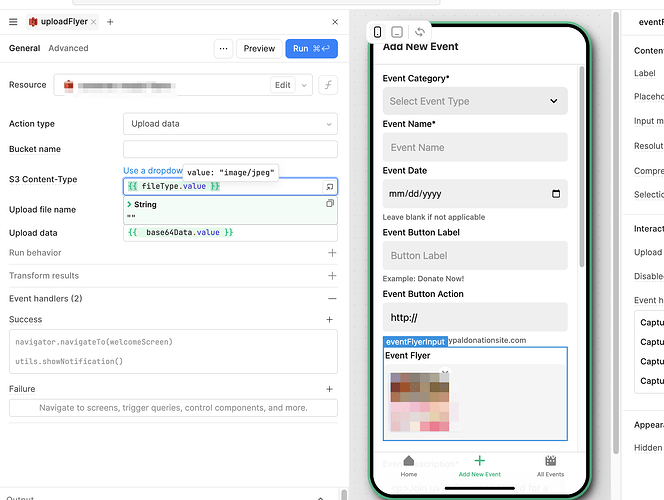Screen dimensions: 664x500
Task: Open the Action type dropdown
Action: pyautogui.click(x=230, y=124)
